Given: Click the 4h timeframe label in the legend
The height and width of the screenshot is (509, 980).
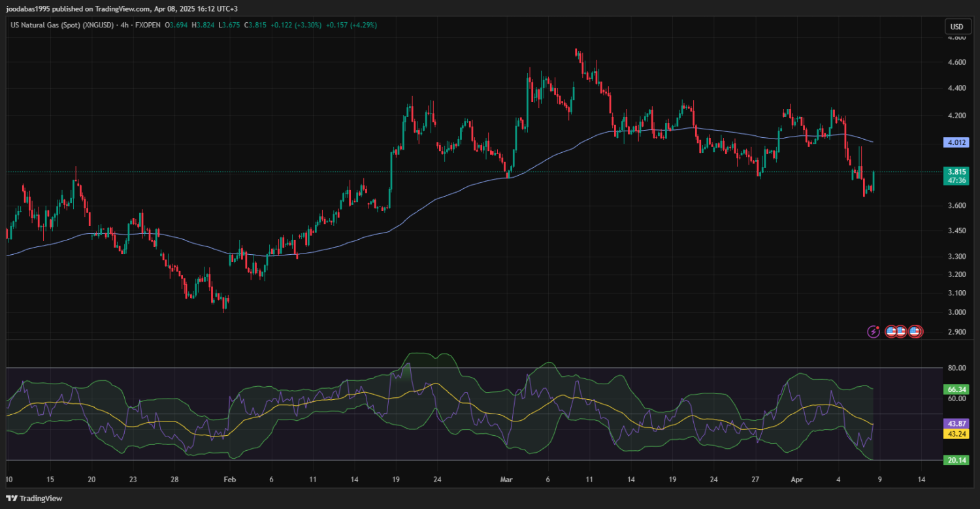Looking at the screenshot, I should 123,25.
